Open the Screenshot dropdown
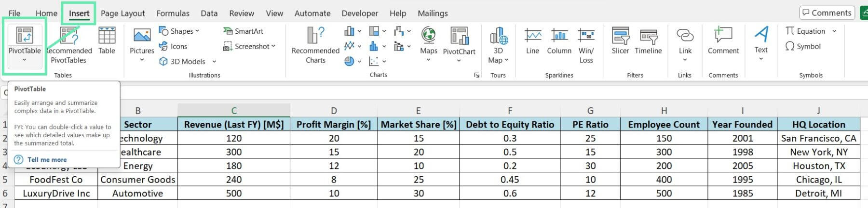 [273, 46]
